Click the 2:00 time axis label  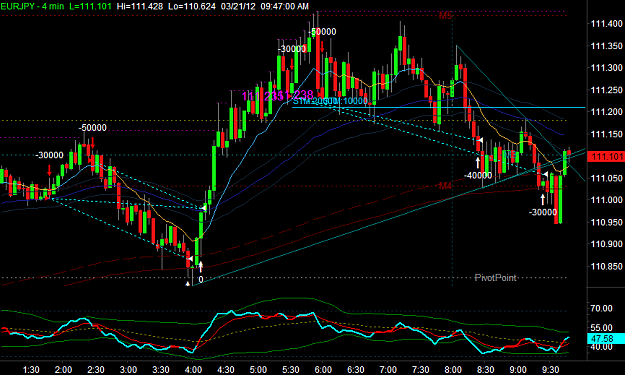(63, 369)
